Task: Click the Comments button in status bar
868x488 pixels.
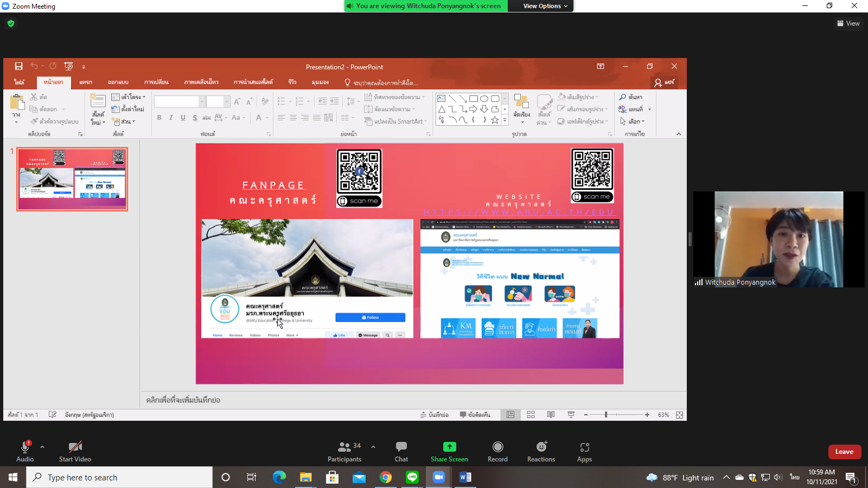Action: coord(475,415)
